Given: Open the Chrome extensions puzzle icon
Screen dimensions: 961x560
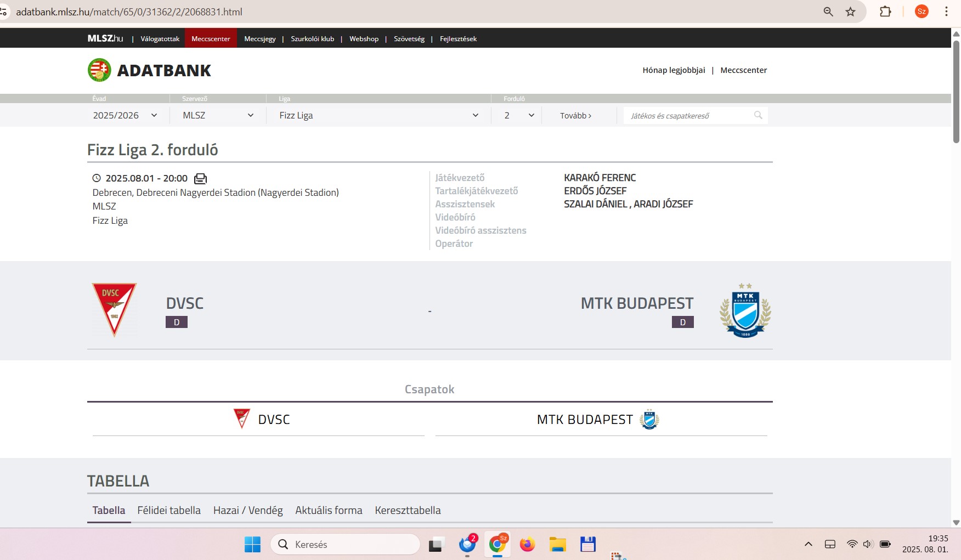Looking at the screenshot, I should point(885,12).
